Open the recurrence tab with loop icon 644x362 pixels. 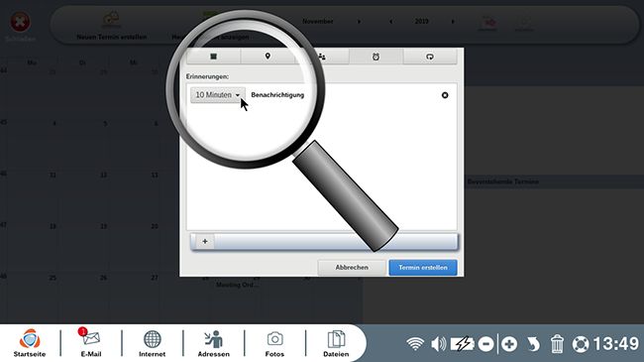[x=430, y=57]
